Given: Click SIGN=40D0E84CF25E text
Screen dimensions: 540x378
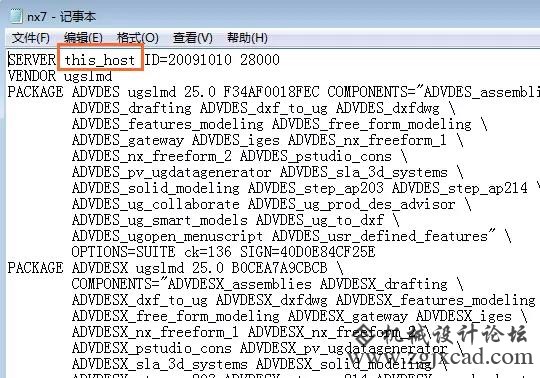Looking at the screenshot, I should (x=308, y=252).
